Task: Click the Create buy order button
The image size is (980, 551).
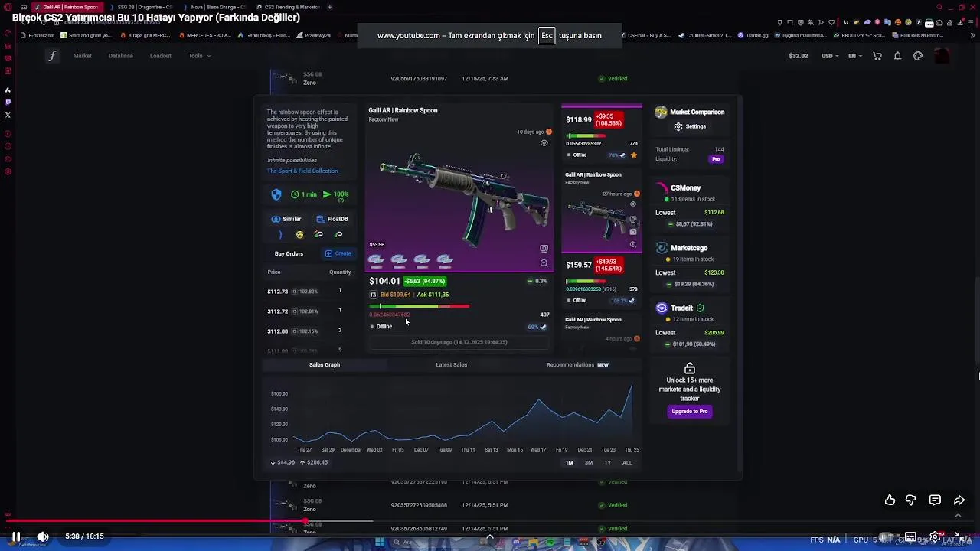Action: [338, 253]
